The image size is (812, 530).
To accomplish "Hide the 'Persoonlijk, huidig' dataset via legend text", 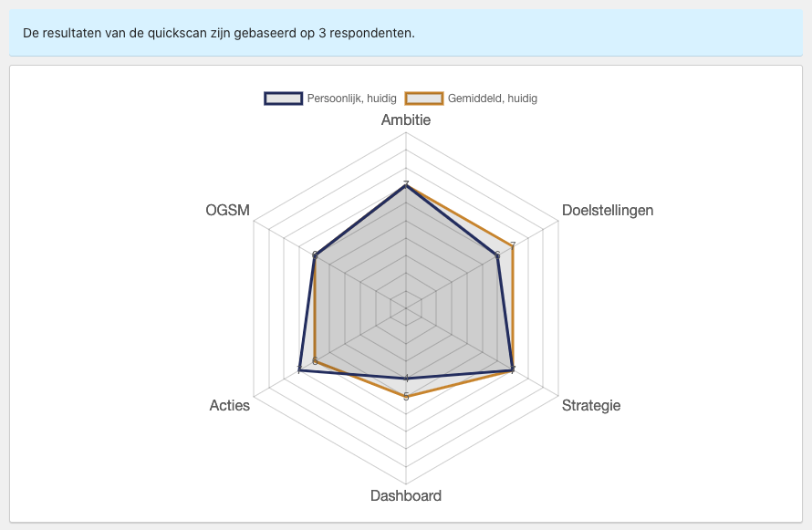I will [x=351, y=99].
